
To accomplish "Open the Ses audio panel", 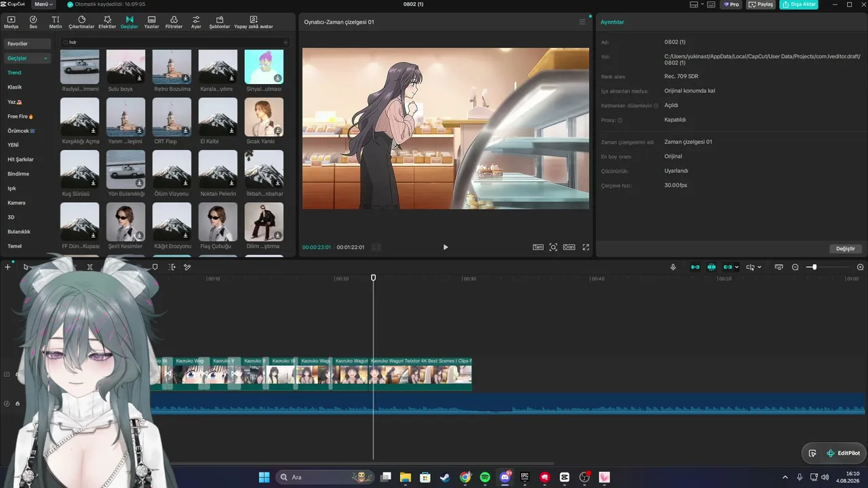I will [33, 22].
